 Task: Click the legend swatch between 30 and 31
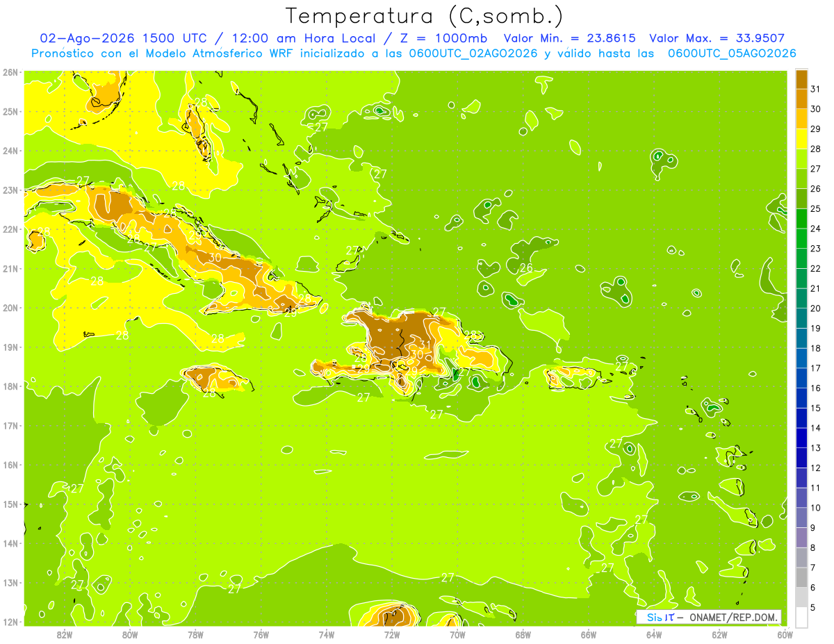(x=801, y=99)
